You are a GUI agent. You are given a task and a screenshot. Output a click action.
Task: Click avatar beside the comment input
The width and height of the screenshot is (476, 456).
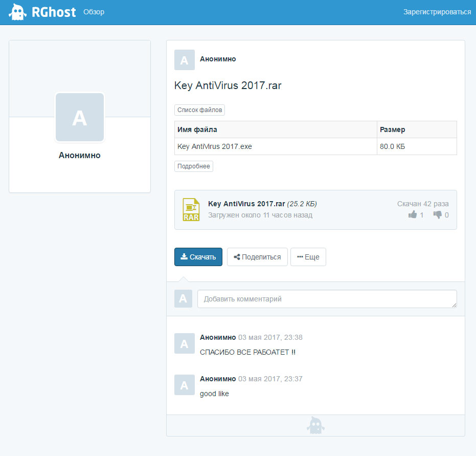183,299
